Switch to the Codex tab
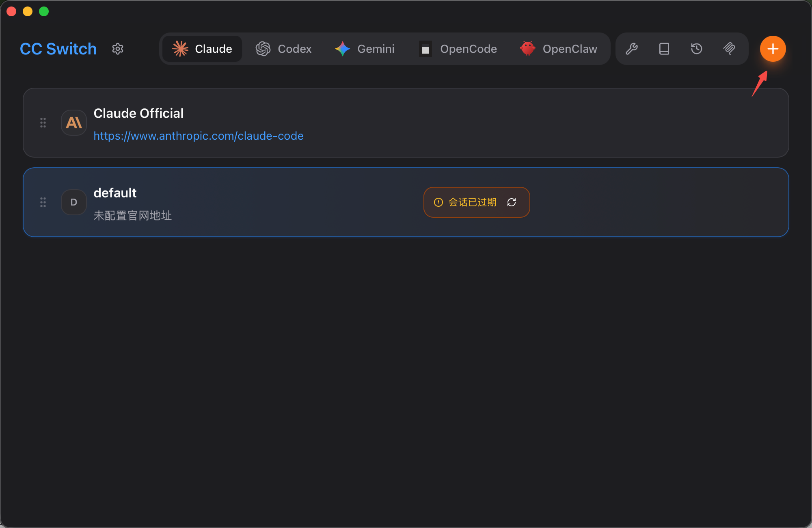Viewport: 812px width, 528px height. click(283, 49)
